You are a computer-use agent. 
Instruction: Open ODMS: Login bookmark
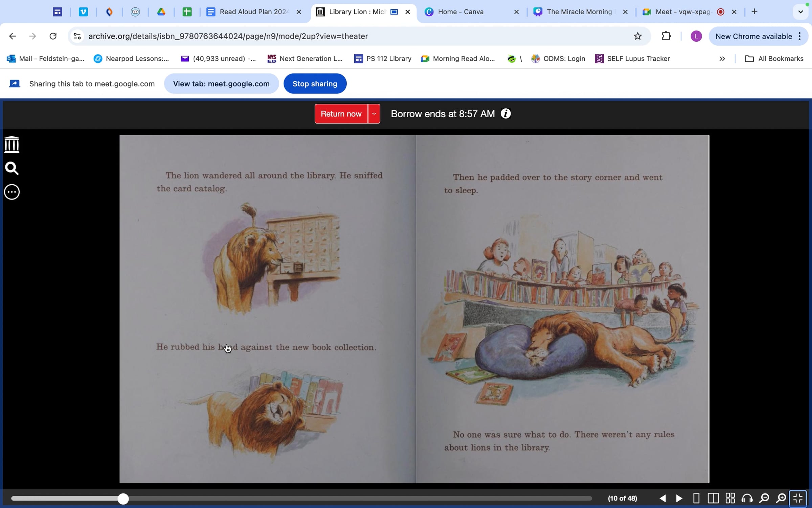tap(558, 59)
